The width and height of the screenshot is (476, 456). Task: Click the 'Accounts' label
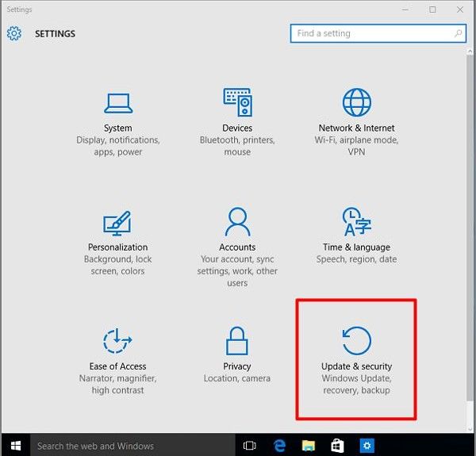(237, 247)
